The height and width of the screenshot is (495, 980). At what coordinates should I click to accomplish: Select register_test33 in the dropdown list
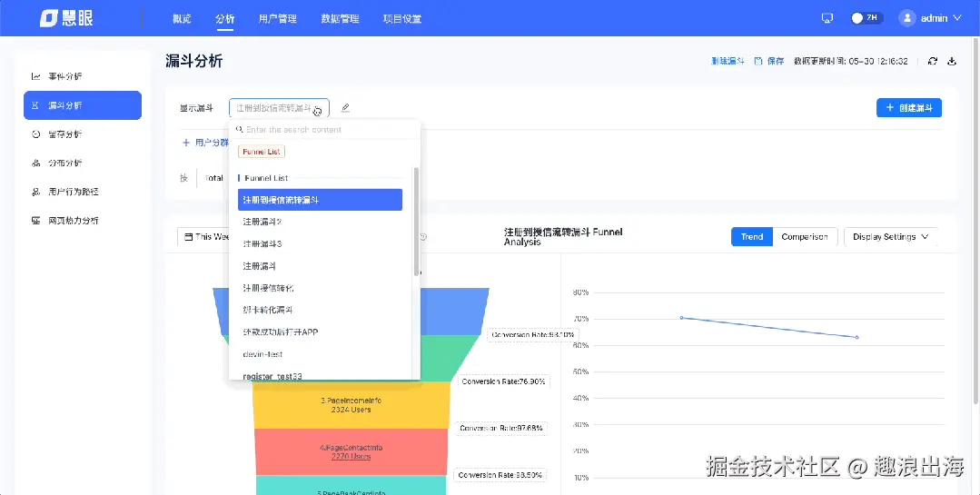pos(320,376)
